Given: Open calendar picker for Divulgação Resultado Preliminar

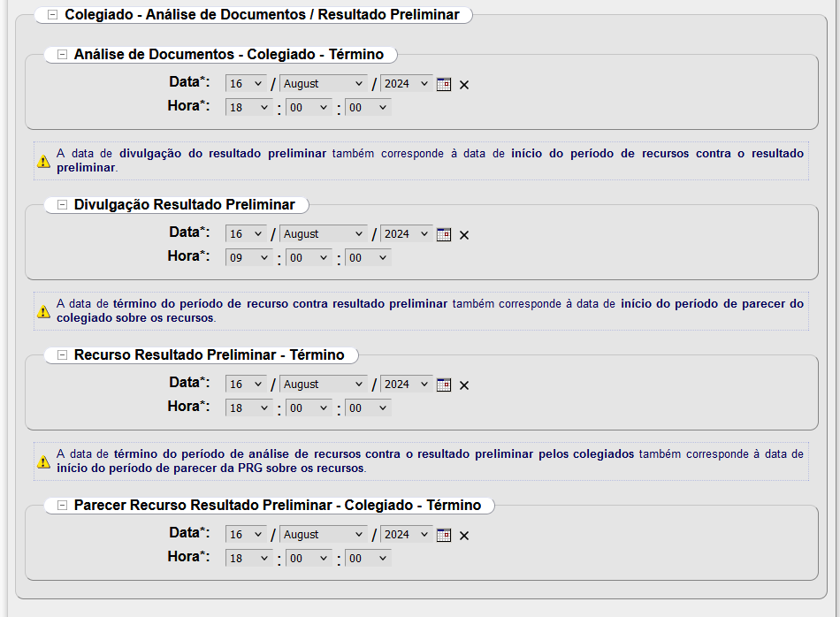Looking at the screenshot, I should (x=444, y=234).
